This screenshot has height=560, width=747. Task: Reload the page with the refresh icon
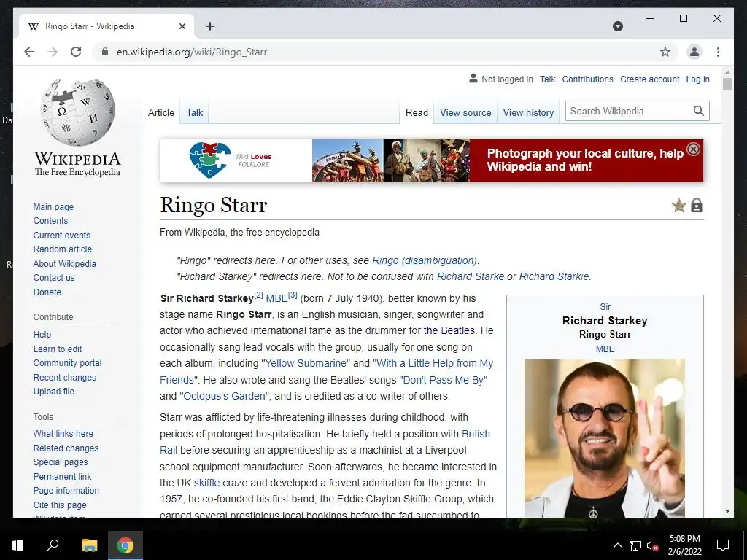(76, 52)
